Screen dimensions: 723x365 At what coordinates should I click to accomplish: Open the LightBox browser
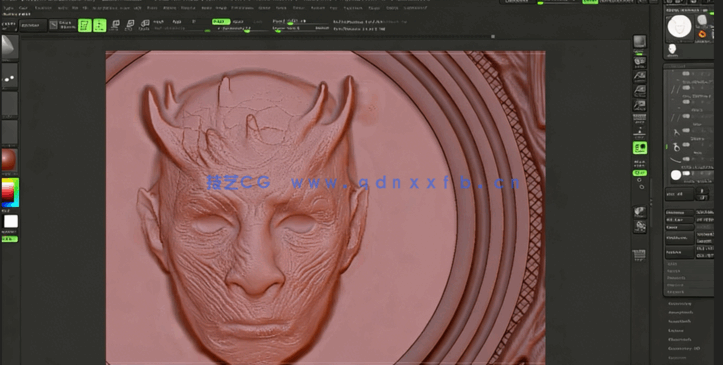(34, 25)
